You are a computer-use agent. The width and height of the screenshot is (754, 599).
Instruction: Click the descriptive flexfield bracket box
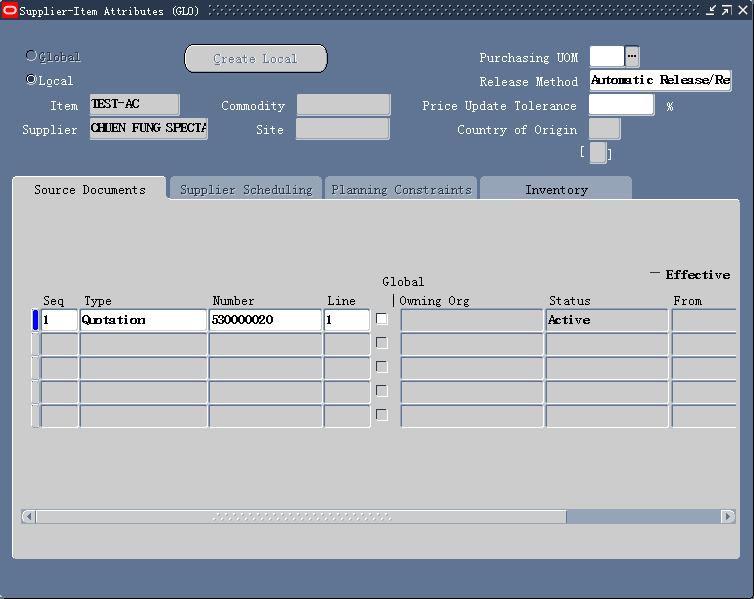pyautogui.click(x=597, y=153)
